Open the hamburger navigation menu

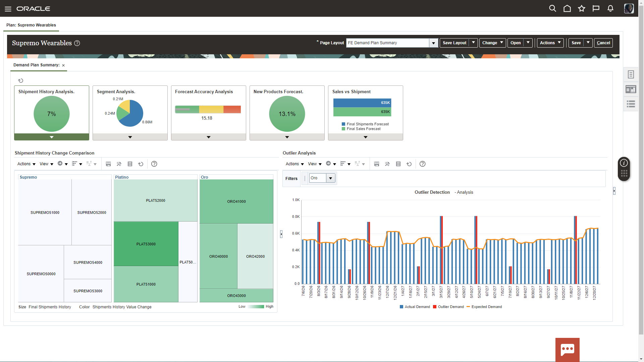8,9
